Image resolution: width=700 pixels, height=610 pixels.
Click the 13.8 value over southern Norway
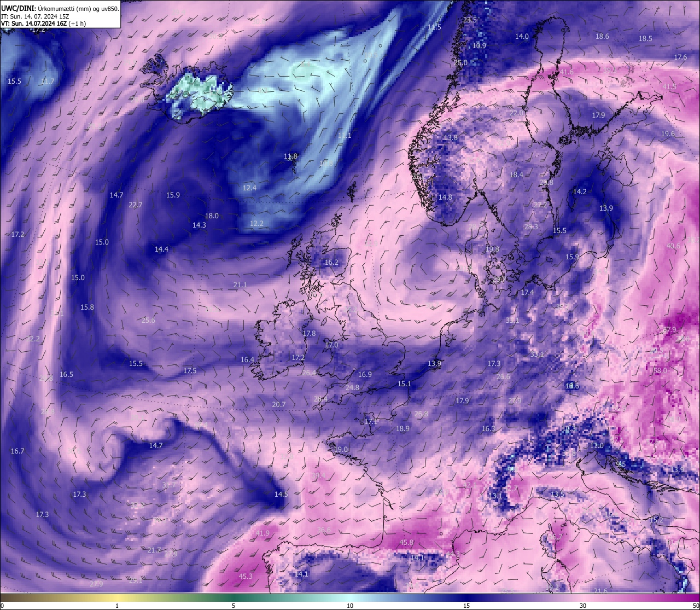(451, 138)
